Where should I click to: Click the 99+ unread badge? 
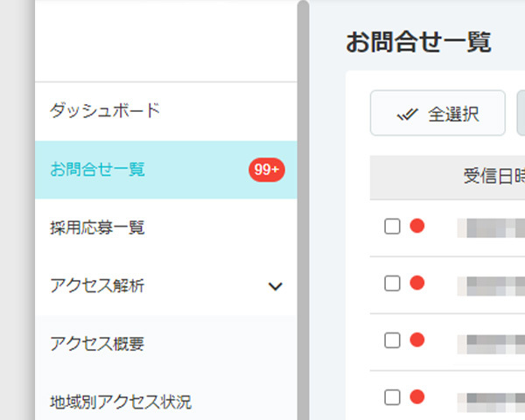point(267,170)
